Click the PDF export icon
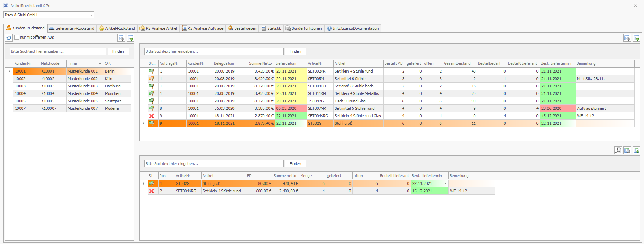 coord(618,150)
